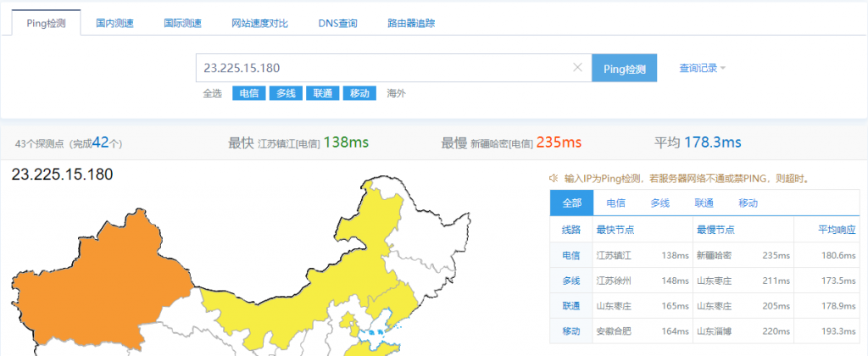Select the 联通 tab in results panel
This screenshot has width=868, height=356.
pyautogui.click(x=704, y=203)
